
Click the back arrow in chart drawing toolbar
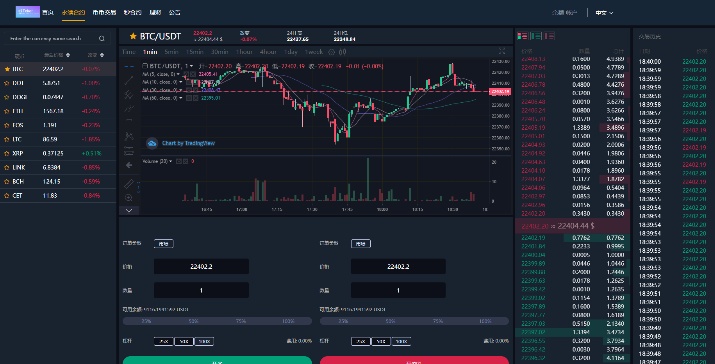pos(129,165)
